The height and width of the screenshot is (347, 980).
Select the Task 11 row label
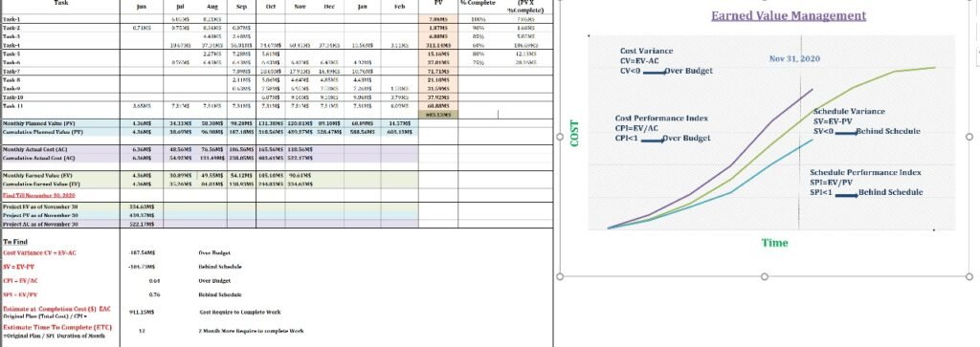click(x=12, y=107)
